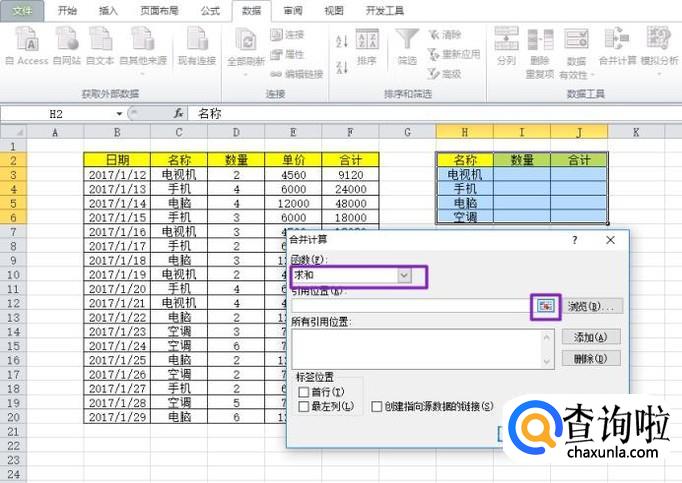This screenshot has height=483, width=682.
Task: Open the 函数 dropdown showing 求和
Action: 404,275
